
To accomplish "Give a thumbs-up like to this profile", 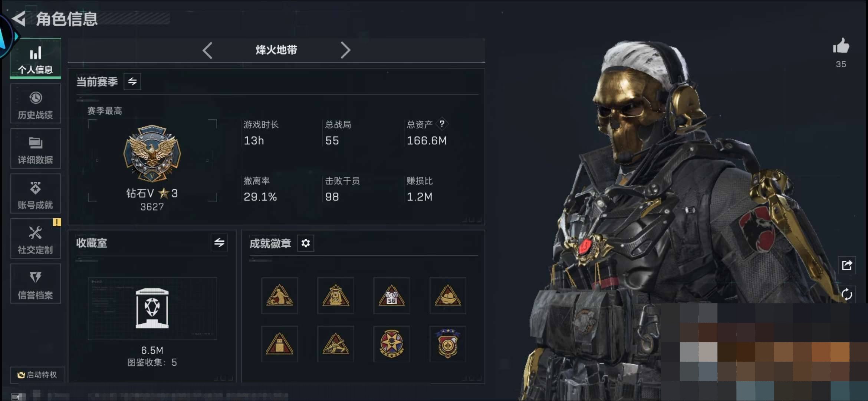I will [841, 46].
